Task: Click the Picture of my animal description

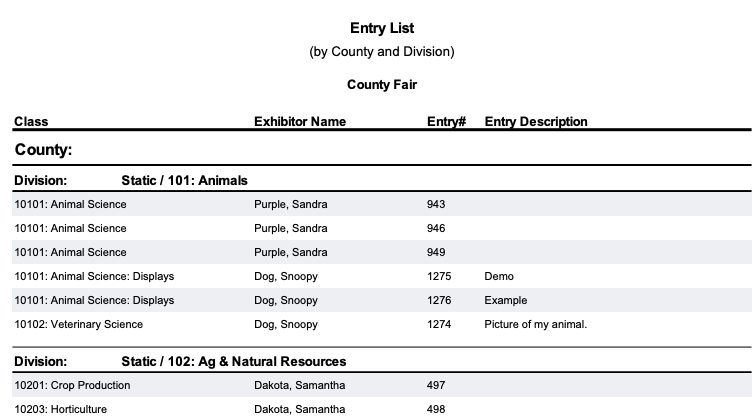Action: 536,324
